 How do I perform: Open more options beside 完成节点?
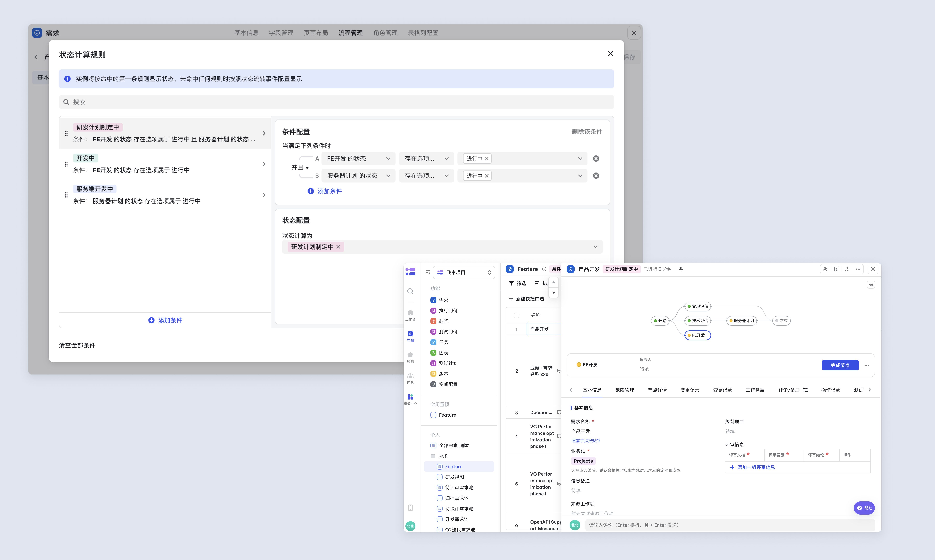[867, 365]
